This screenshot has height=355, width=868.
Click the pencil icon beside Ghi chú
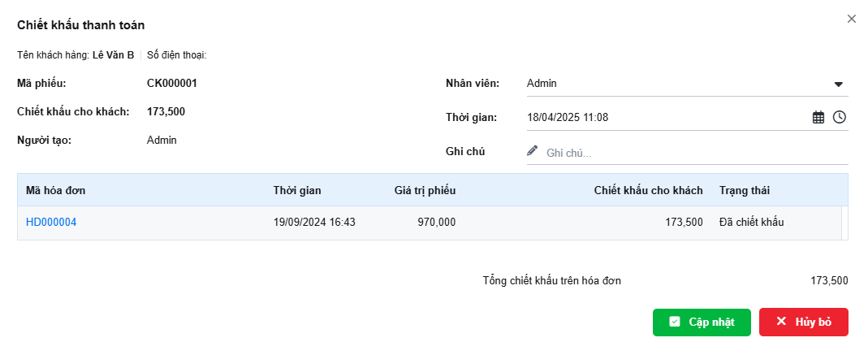coord(532,150)
